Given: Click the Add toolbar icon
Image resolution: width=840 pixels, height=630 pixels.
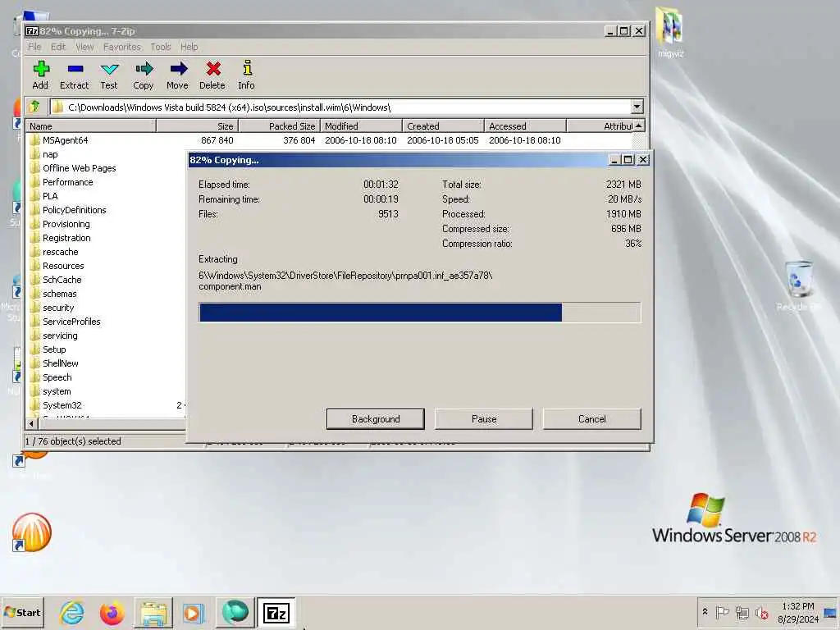Looking at the screenshot, I should click(41, 75).
